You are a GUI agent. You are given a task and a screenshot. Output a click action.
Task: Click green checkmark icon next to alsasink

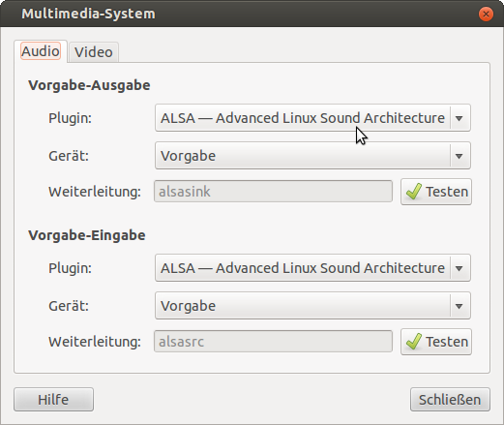(x=414, y=192)
